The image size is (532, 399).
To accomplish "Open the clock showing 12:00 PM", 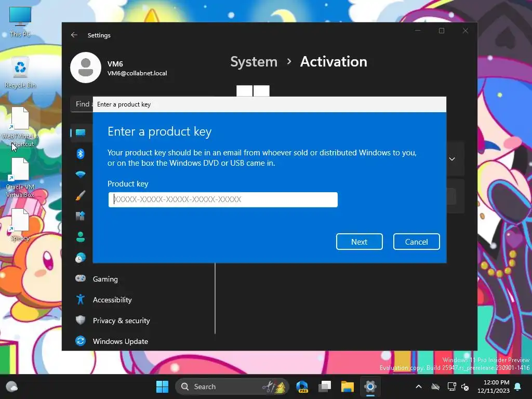I will click(x=494, y=387).
